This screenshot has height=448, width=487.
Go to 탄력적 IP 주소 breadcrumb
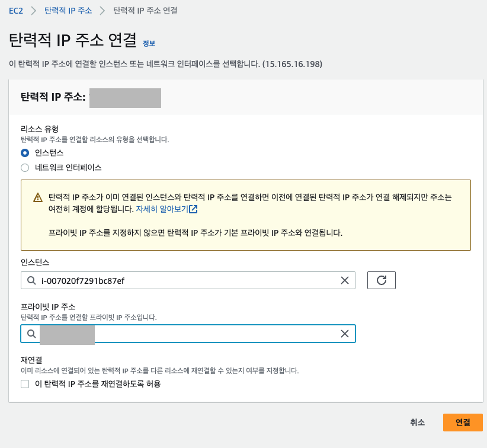coord(68,11)
